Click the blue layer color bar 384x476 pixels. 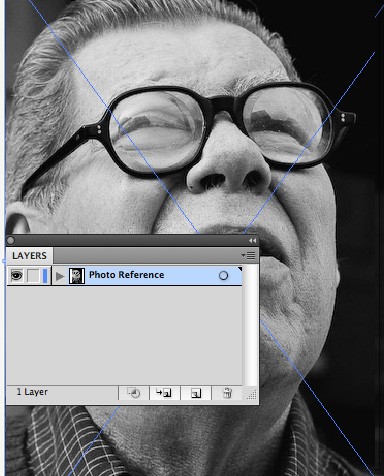[x=45, y=276]
